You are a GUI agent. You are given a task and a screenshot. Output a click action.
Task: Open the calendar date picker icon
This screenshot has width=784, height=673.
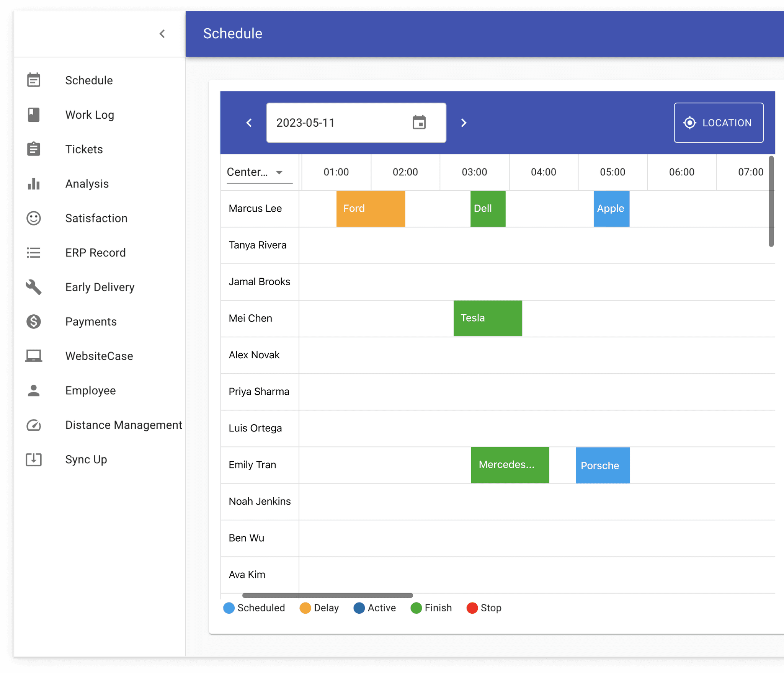coord(419,123)
